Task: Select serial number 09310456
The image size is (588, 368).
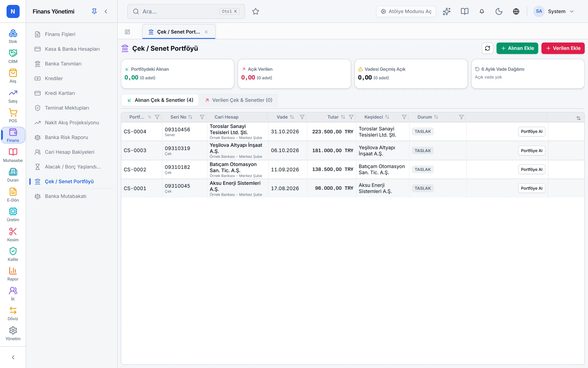Action: tap(177, 129)
